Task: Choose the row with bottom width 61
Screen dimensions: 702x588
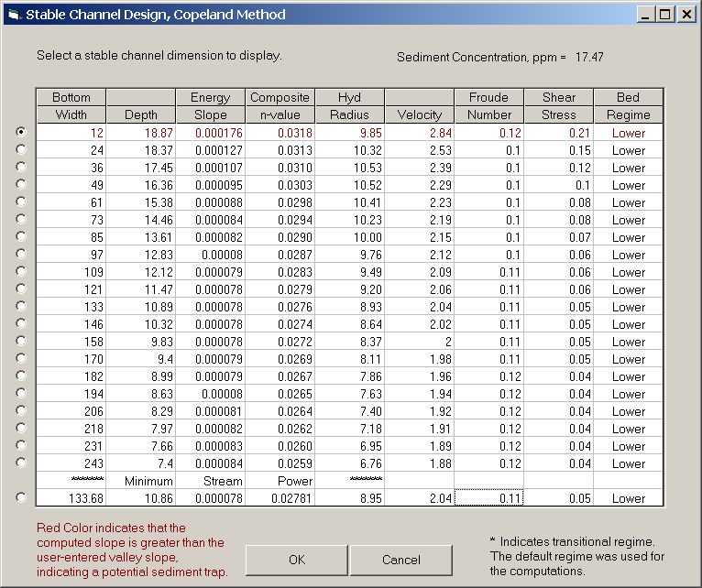Action: point(21,201)
